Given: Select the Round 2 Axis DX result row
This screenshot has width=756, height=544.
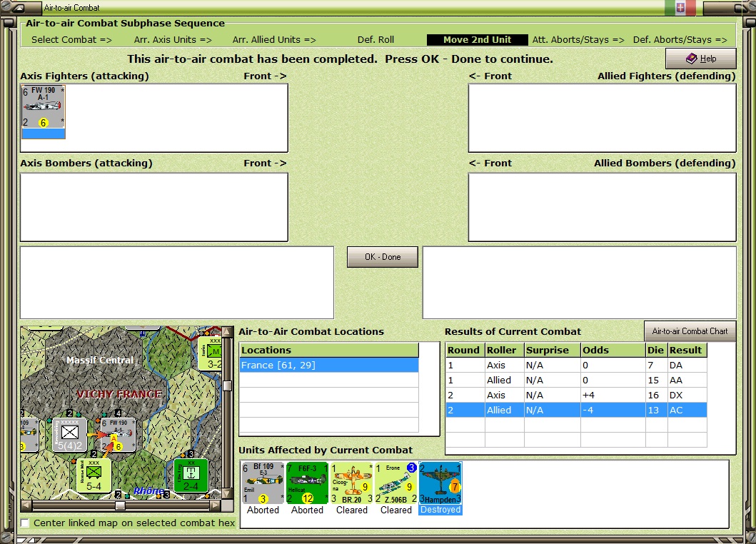Looking at the screenshot, I should [x=576, y=395].
